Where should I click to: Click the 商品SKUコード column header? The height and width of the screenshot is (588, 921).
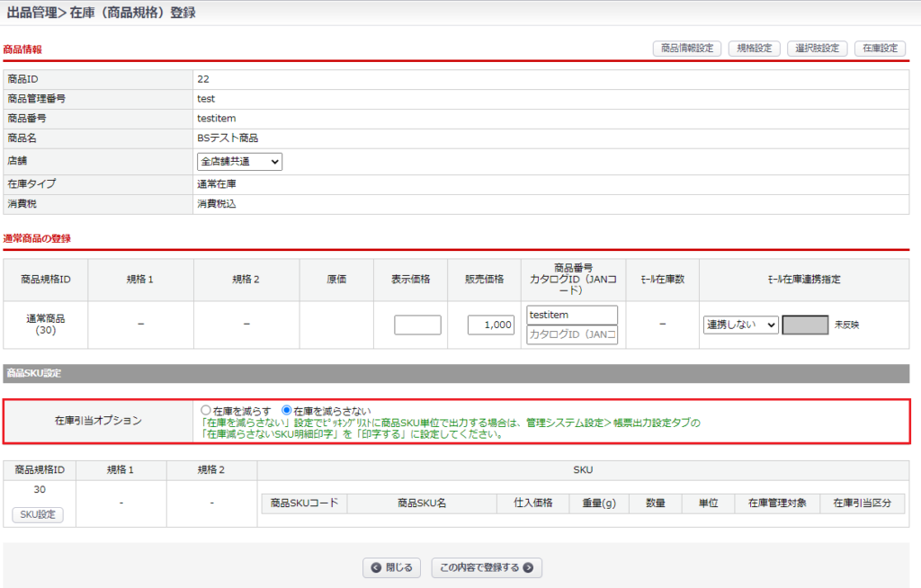pyautogui.click(x=304, y=503)
